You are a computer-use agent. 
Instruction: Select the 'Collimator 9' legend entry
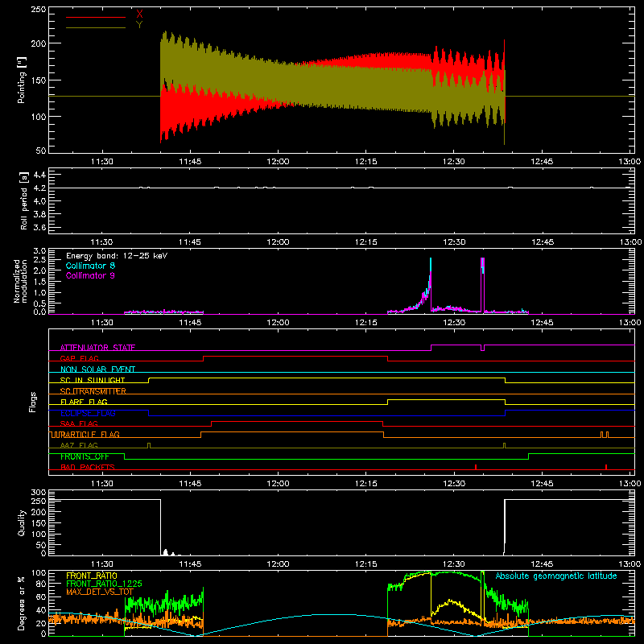click(90, 275)
